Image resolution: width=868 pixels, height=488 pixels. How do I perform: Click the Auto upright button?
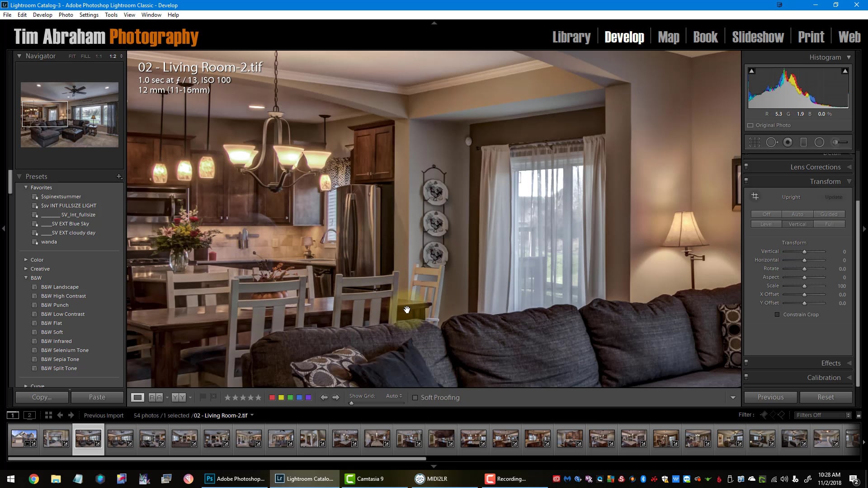point(797,214)
